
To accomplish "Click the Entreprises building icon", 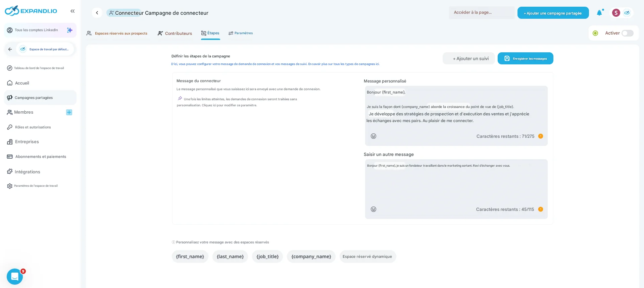I will click(x=10, y=142).
